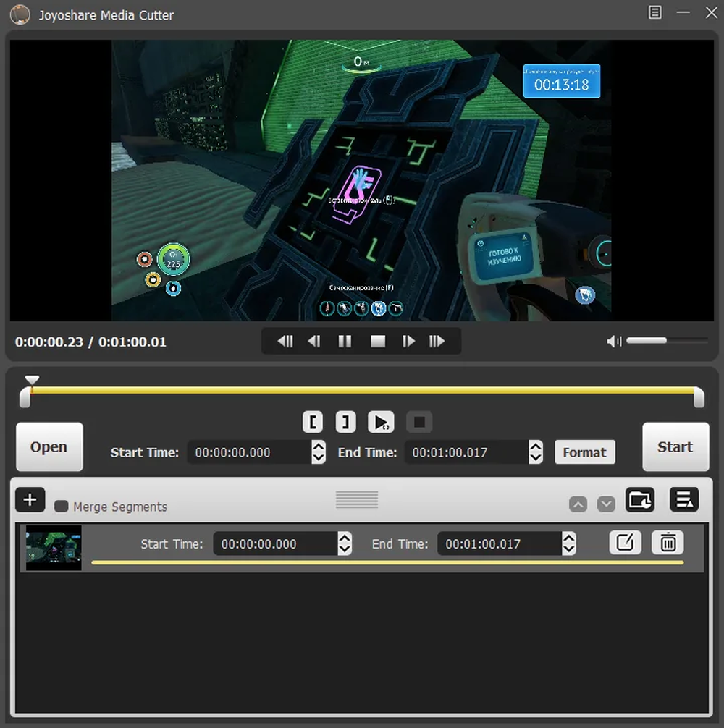Increase the main End Time stepper
The width and height of the screenshot is (724, 728).
pyautogui.click(x=536, y=446)
